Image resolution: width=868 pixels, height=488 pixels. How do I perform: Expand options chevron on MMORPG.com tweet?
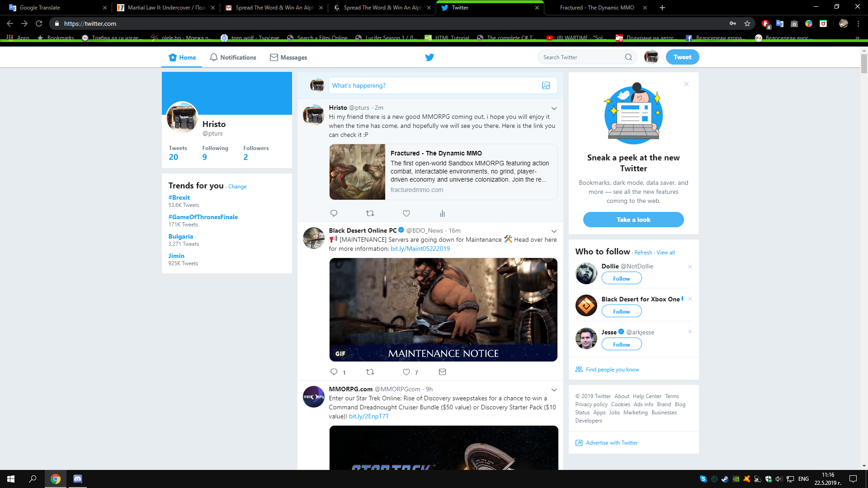point(554,390)
